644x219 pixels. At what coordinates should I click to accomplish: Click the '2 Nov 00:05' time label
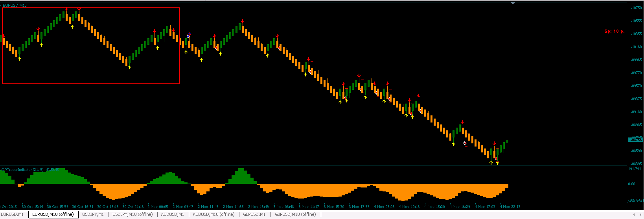coord(158,206)
